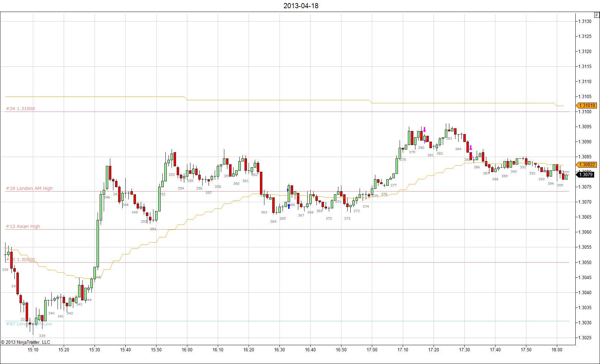Select the blue up arrow beside bar 366

[289, 206]
